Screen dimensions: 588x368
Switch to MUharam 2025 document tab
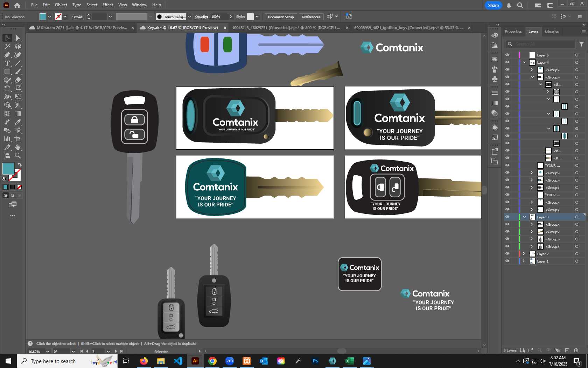click(82, 28)
